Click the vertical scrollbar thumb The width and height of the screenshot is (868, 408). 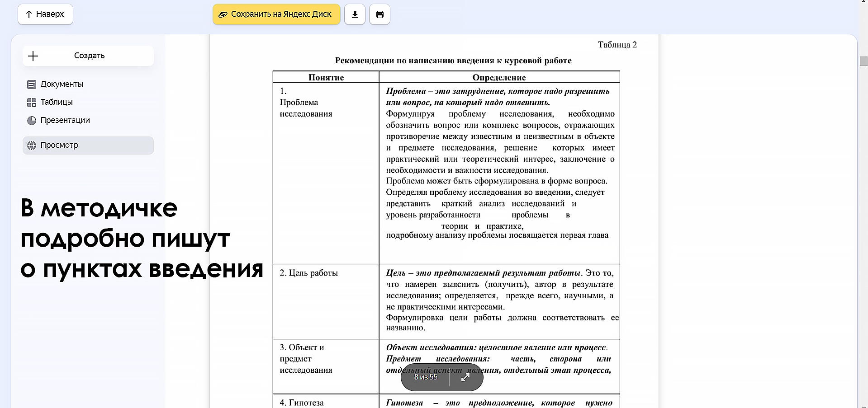coord(863,61)
